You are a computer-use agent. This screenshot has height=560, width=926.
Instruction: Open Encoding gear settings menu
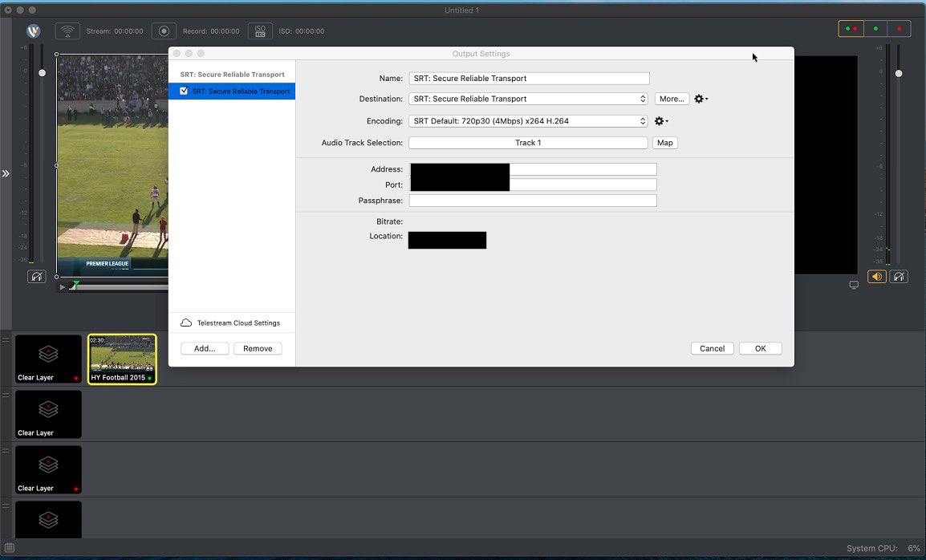tap(661, 120)
